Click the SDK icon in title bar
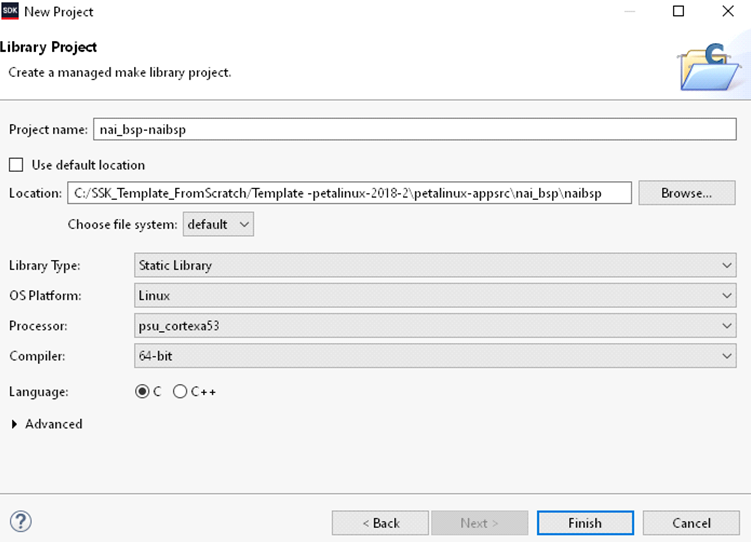 coord(10,12)
